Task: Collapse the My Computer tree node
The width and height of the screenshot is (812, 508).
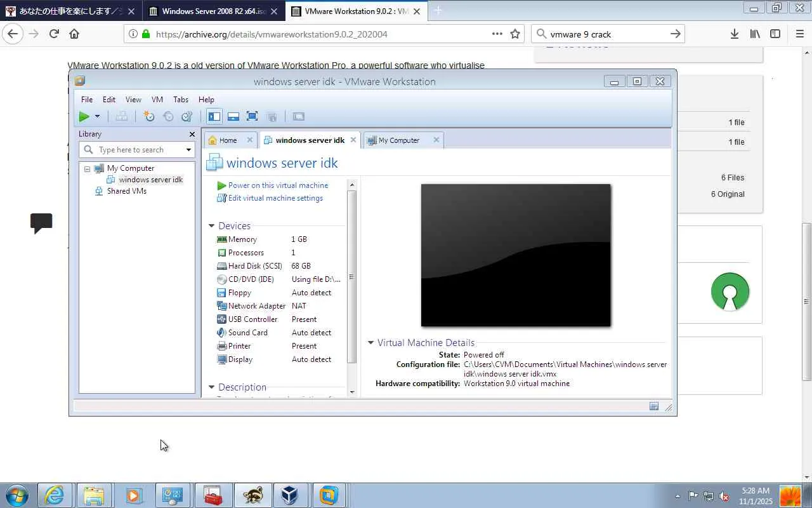Action: pyautogui.click(x=88, y=169)
